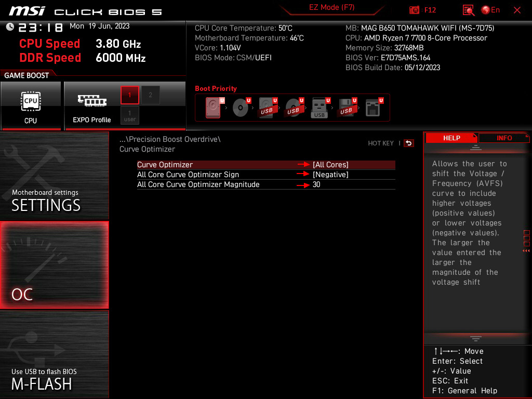Screen dimensions: 532x399
Task: Click the EXPO Profile memory icon
Action: point(91,101)
